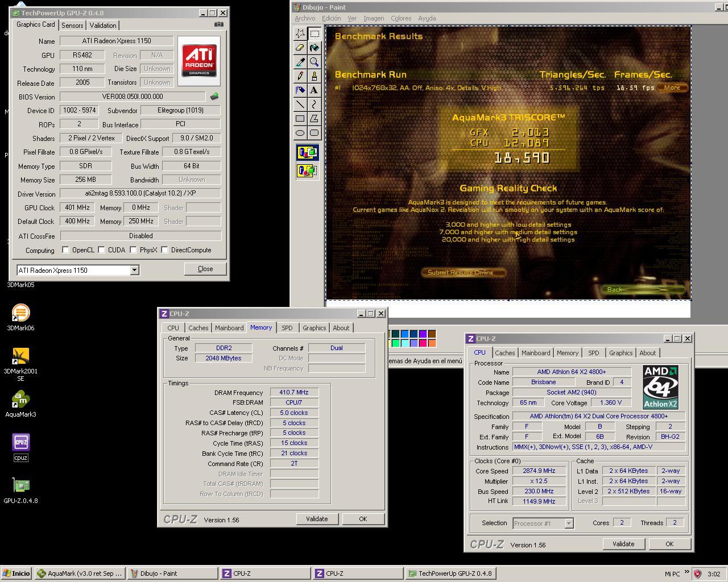The width and height of the screenshot is (728, 582).
Task: Click Validate in the Memory CPU-Z window
Action: pos(317,519)
